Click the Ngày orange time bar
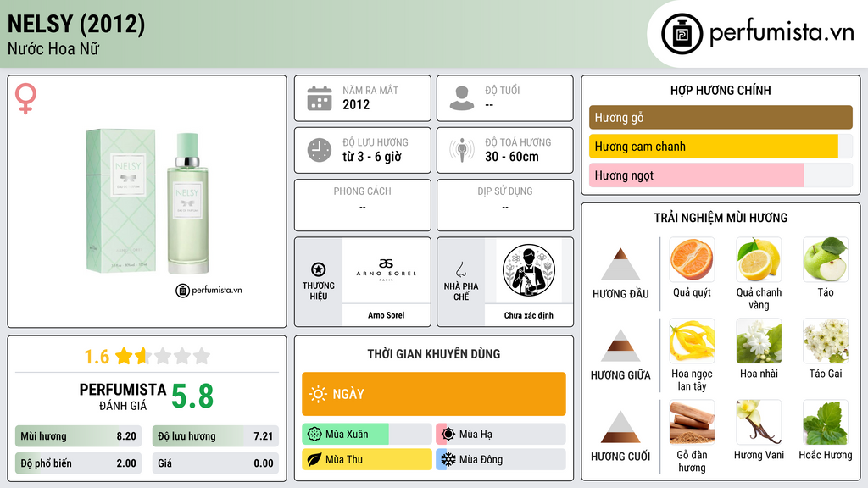Screen dimensions: 868x488 click(x=434, y=394)
